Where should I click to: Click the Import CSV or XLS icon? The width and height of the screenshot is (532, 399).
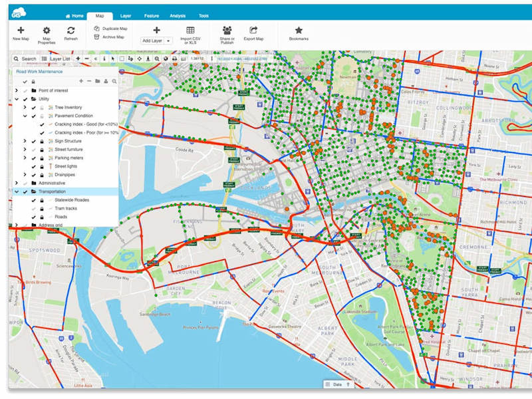click(x=190, y=30)
